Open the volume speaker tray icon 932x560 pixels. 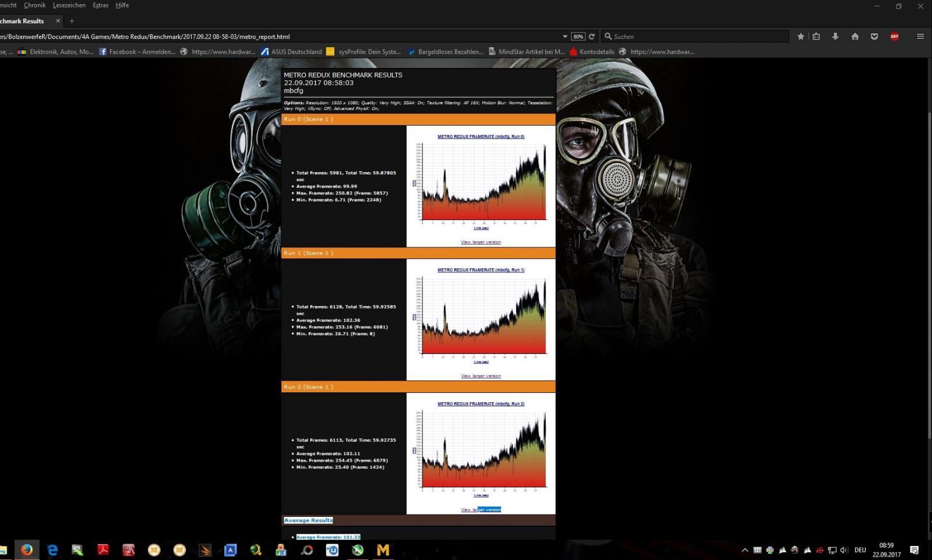click(844, 550)
